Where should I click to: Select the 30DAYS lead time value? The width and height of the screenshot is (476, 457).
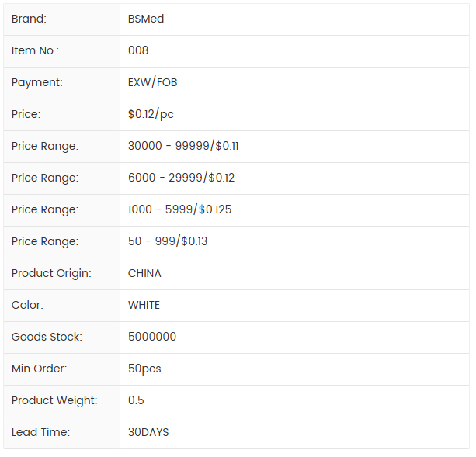[x=148, y=432]
